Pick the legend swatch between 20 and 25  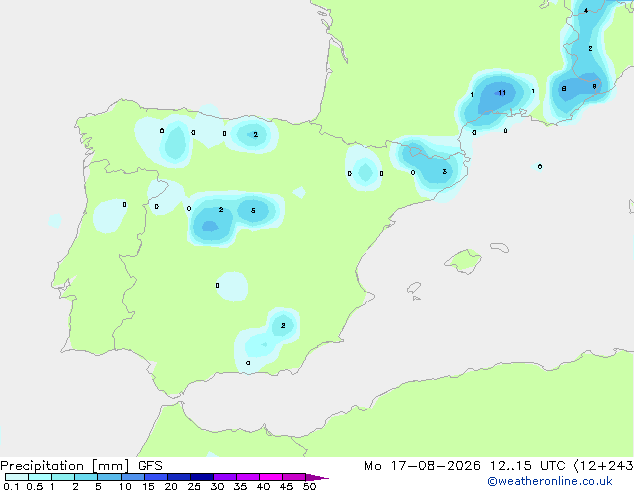point(179,477)
